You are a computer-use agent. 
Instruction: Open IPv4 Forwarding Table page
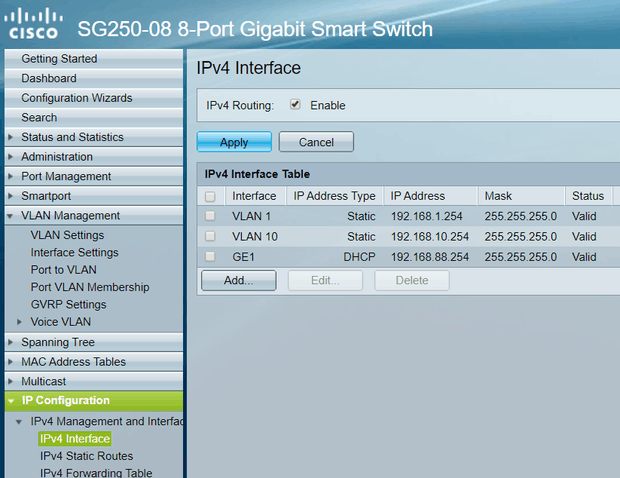pyautogui.click(x=96, y=472)
